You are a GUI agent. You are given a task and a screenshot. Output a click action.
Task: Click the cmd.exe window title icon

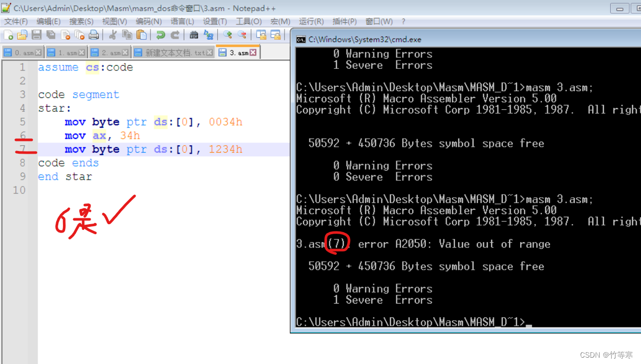tap(301, 39)
